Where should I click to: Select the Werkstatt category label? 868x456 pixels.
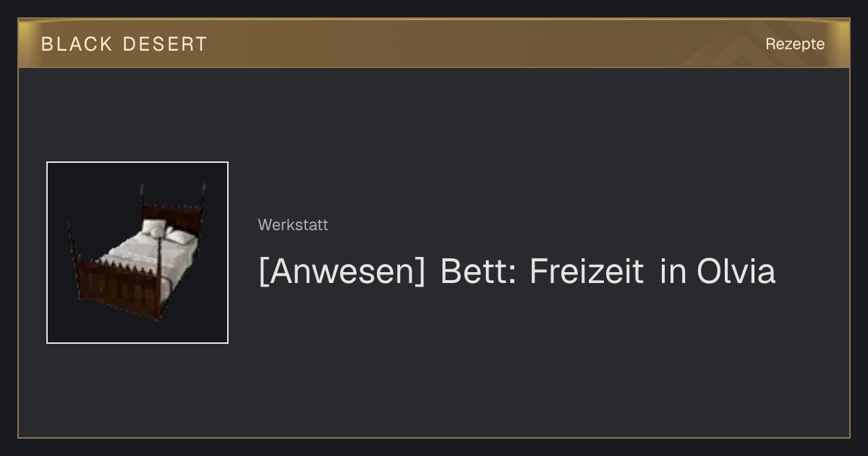(x=293, y=225)
